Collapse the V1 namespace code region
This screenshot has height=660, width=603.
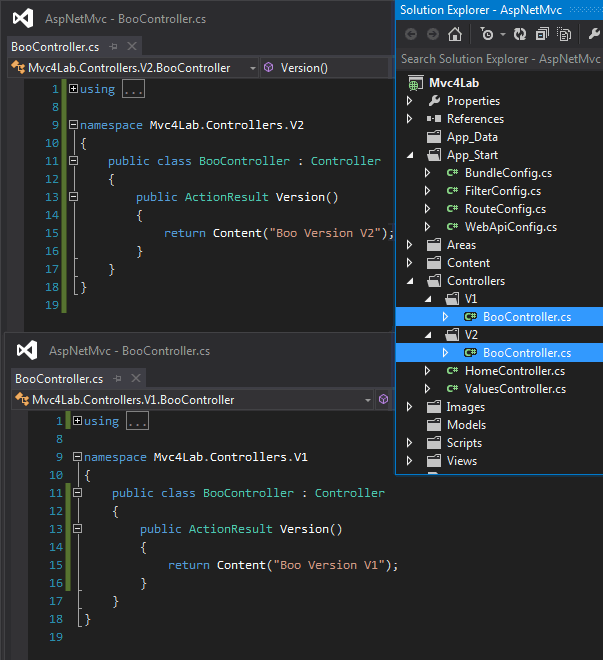(77, 457)
